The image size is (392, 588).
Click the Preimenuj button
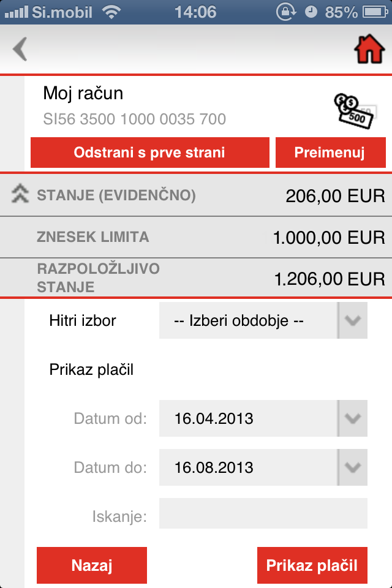(x=331, y=153)
